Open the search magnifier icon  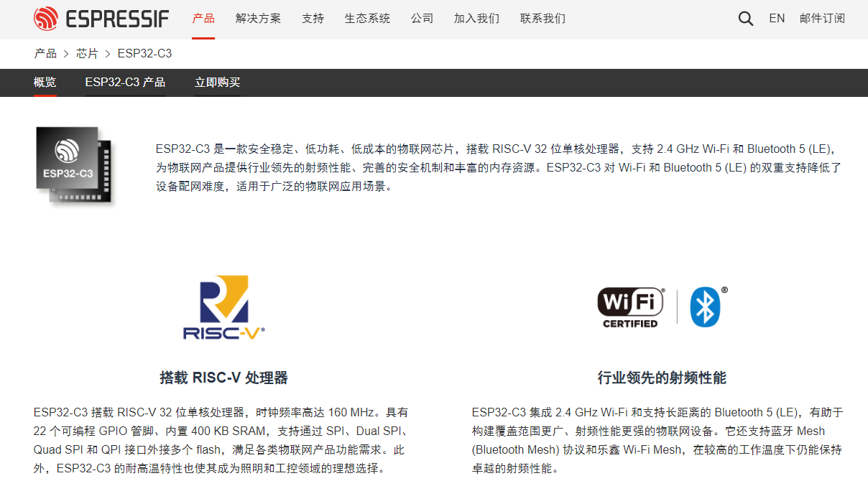(746, 19)
